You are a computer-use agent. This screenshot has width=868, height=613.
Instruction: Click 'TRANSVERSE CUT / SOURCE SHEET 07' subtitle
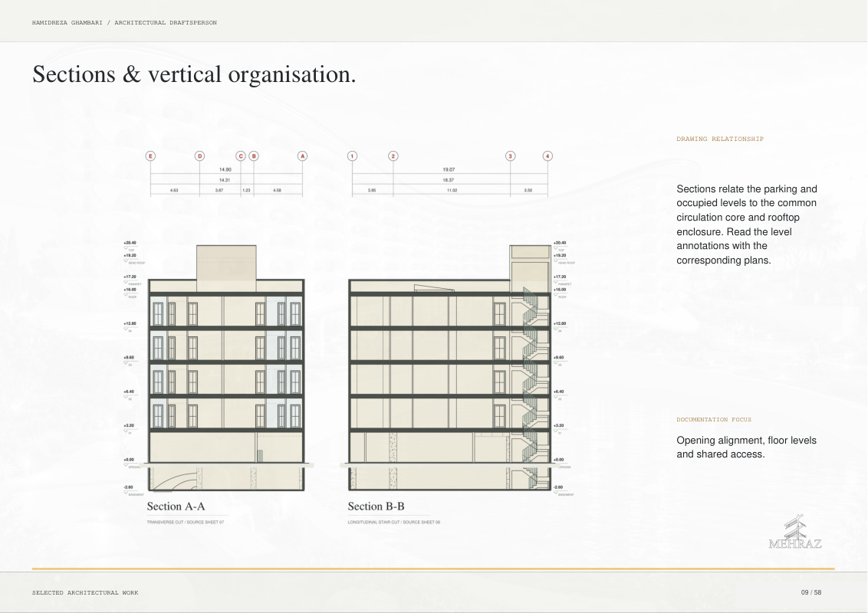tap(186, 523)
